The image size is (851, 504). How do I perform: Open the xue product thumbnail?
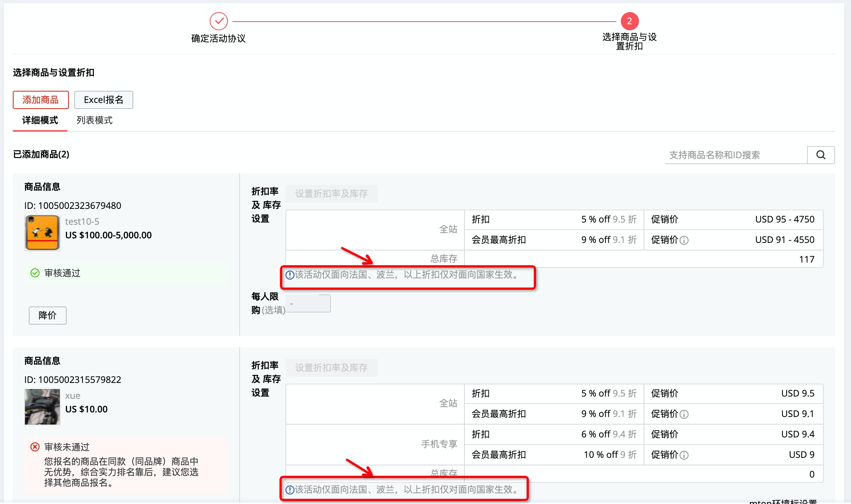pyautogui.click(x=42, y=407)
